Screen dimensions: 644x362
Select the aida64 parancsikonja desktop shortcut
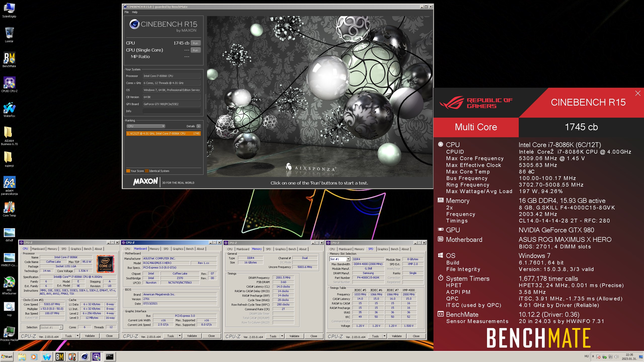[x=9, y=186]
